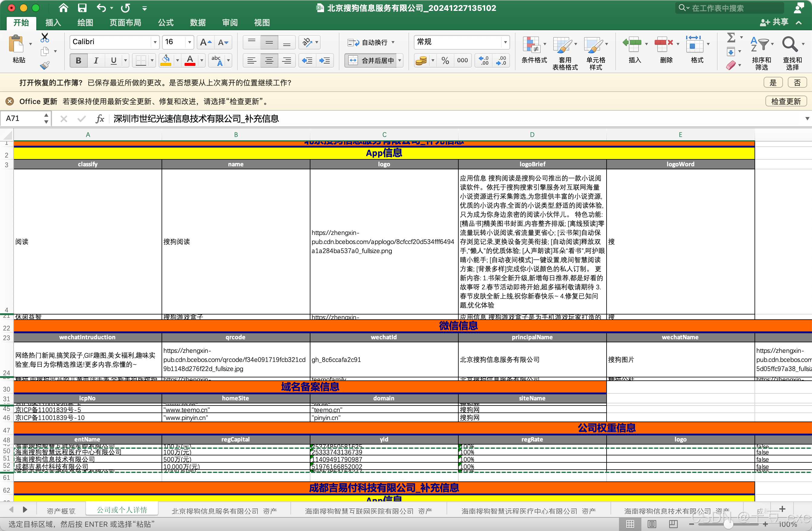Toggle Underline formatting
This screenshot has height=531, width=812.
[x=114, y=61]
